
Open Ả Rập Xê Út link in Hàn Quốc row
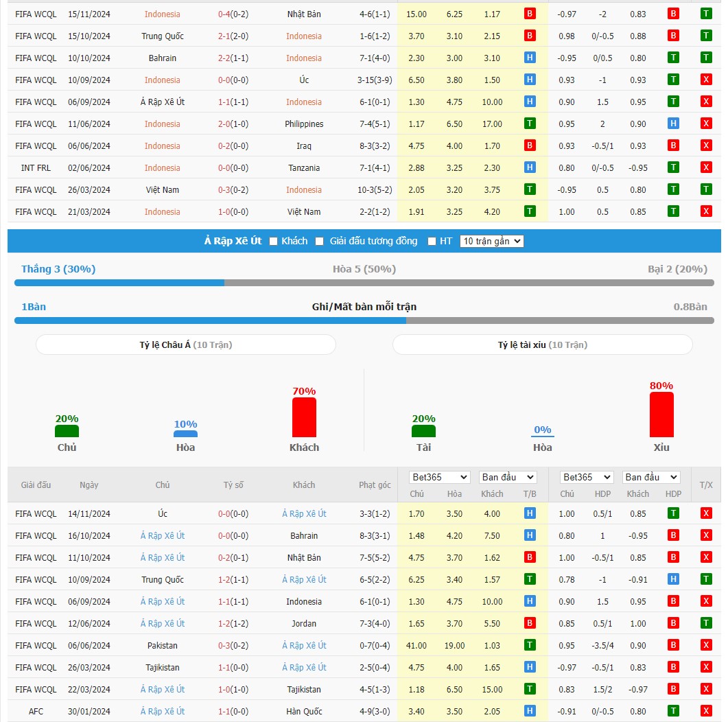pyautogui.click(x=163, y=711)
